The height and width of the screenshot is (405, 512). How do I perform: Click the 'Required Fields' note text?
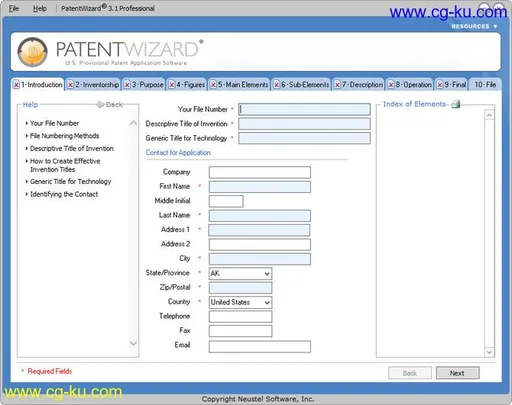(x=50, y=371)
